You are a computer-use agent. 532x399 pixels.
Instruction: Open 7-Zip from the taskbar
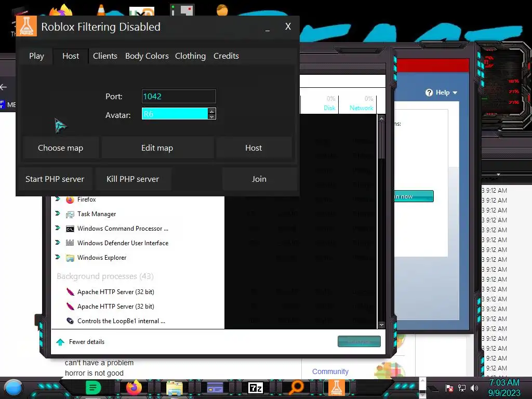(x=256, y=388)
